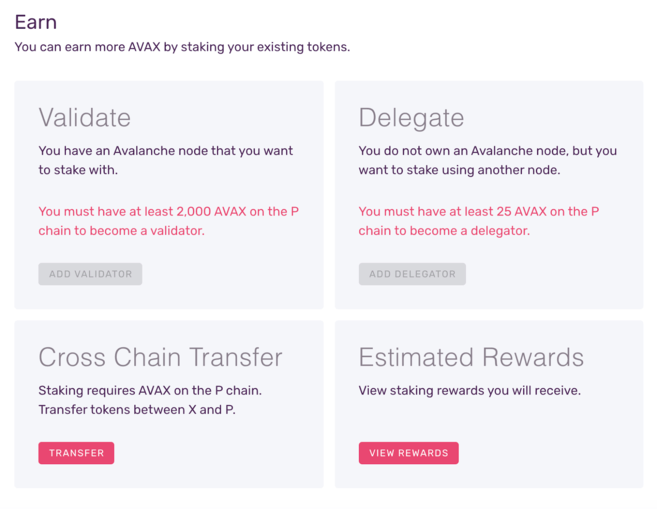The height and width of the screenshot is (509, 657).
Task: Select the Validate card heading
Action: click(x=84, y=118)
